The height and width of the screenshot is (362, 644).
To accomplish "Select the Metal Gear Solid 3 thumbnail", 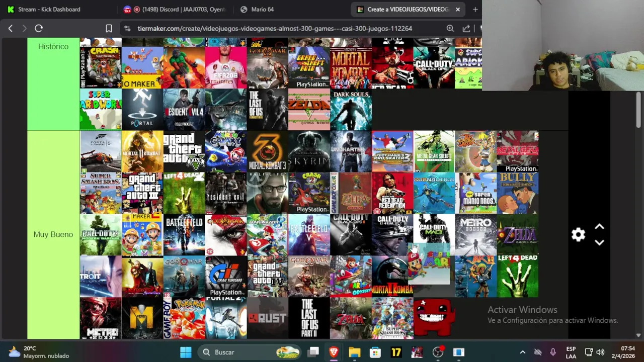I will click(435, 151).
